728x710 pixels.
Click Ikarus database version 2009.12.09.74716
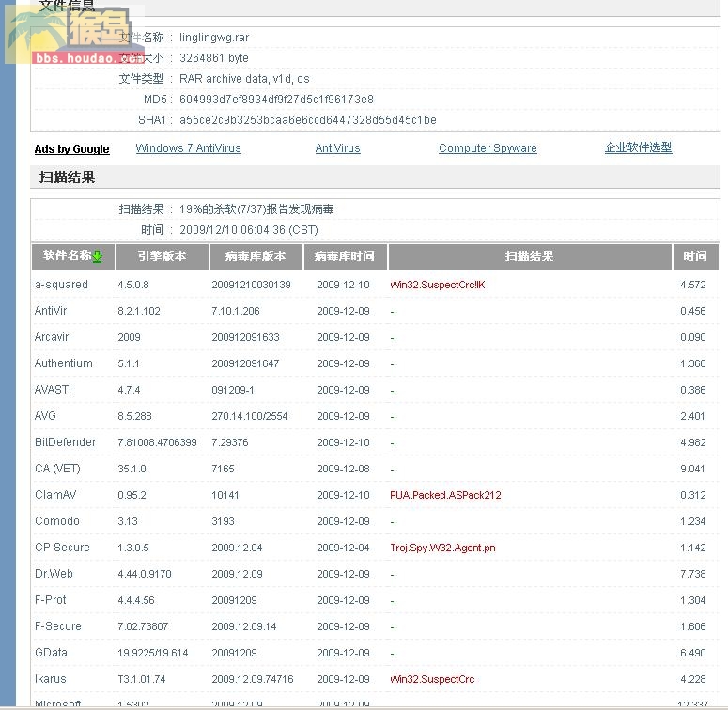tap(253, 679)
